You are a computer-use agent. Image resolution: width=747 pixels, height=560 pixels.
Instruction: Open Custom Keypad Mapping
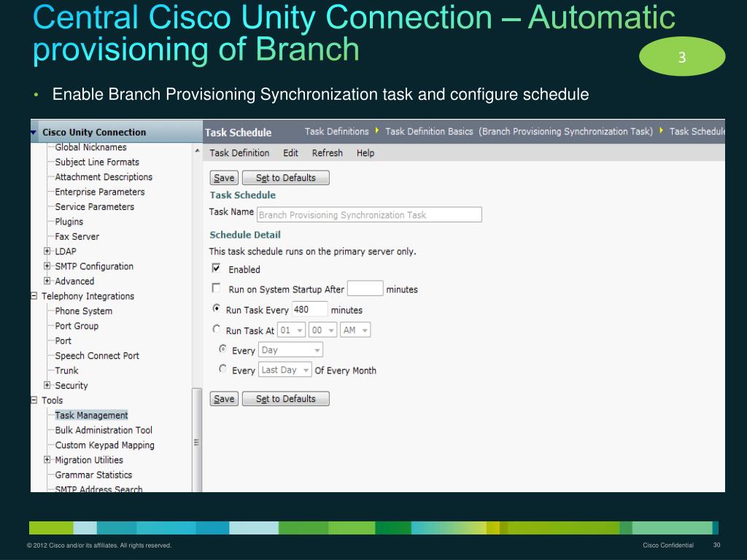click(x=105, y=445)
